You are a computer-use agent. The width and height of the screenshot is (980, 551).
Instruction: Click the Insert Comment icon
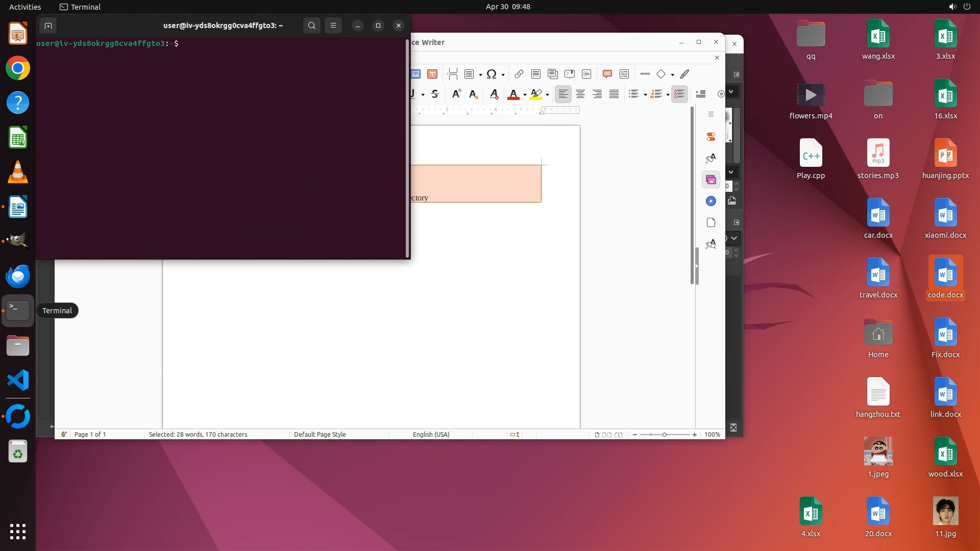[x=607, y=74]
